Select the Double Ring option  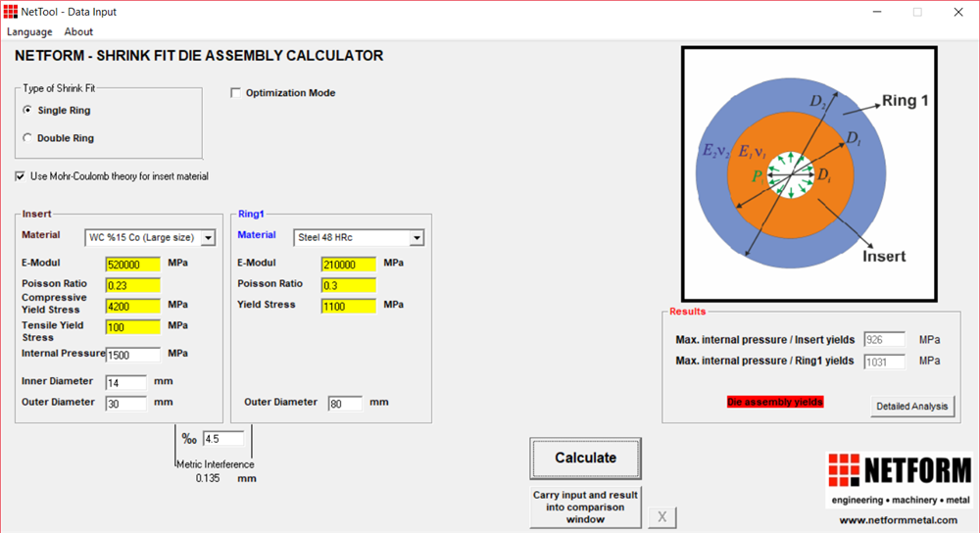tap(27, 138)
